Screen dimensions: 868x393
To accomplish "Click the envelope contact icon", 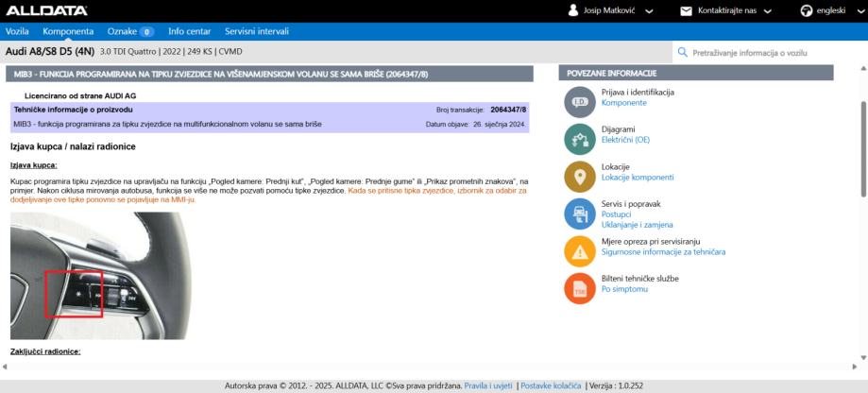I will [686, 11].
